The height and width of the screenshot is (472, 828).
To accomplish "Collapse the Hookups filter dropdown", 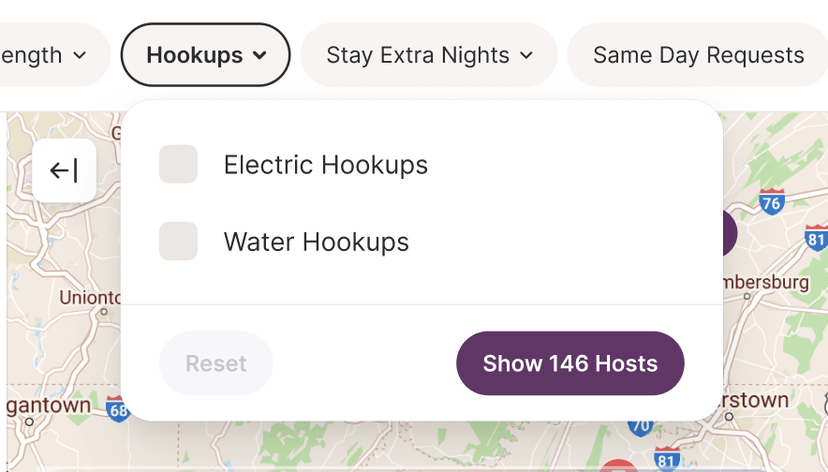I will 205,55.
